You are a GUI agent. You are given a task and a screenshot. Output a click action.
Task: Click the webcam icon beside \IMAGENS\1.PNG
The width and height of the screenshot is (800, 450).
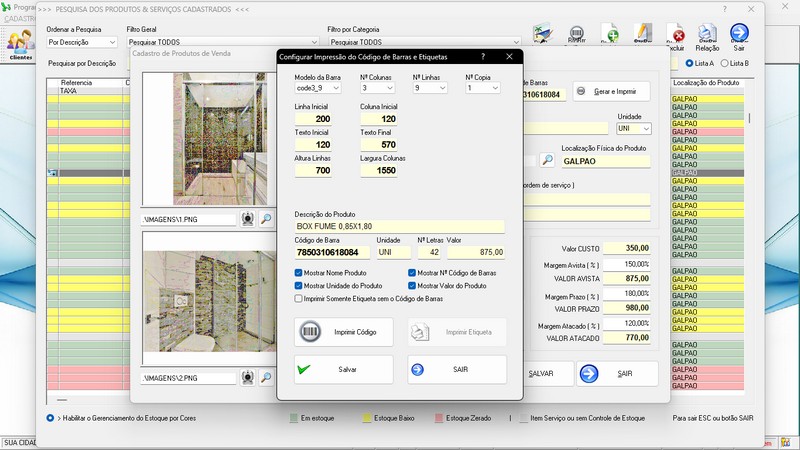point(249,218)
